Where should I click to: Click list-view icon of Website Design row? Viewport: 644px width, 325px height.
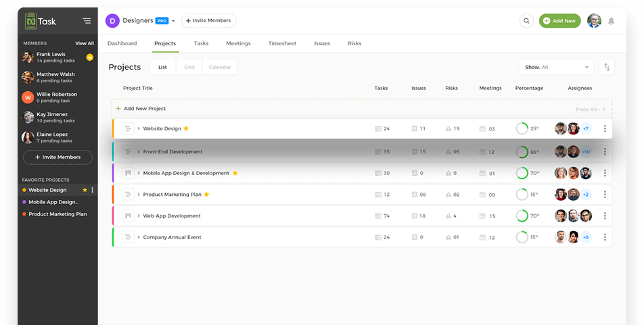[x=128, y=128]
